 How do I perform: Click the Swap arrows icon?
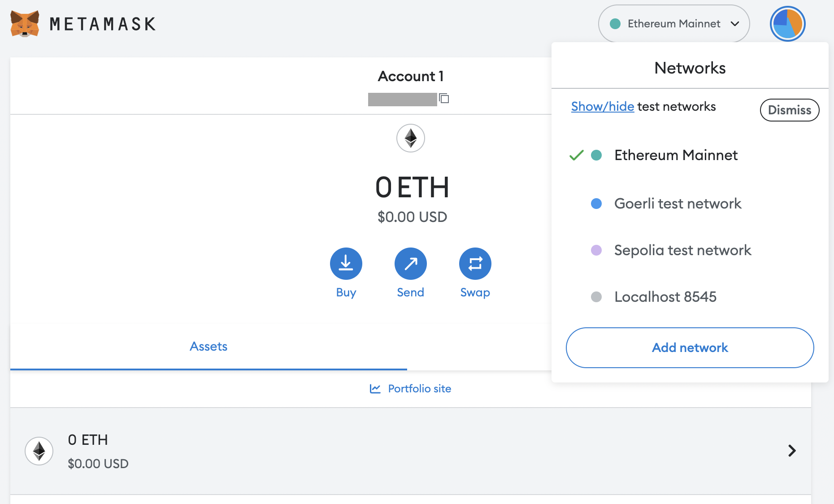[475, 263]
